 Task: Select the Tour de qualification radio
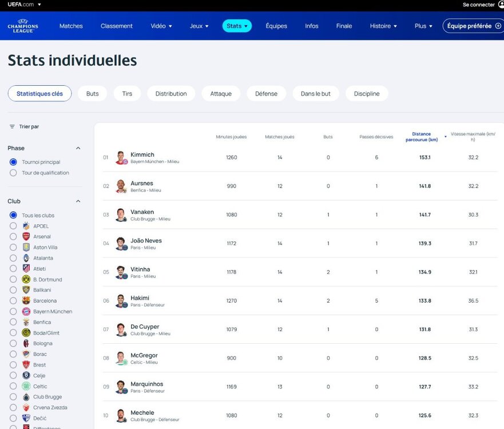pos(13,173)
